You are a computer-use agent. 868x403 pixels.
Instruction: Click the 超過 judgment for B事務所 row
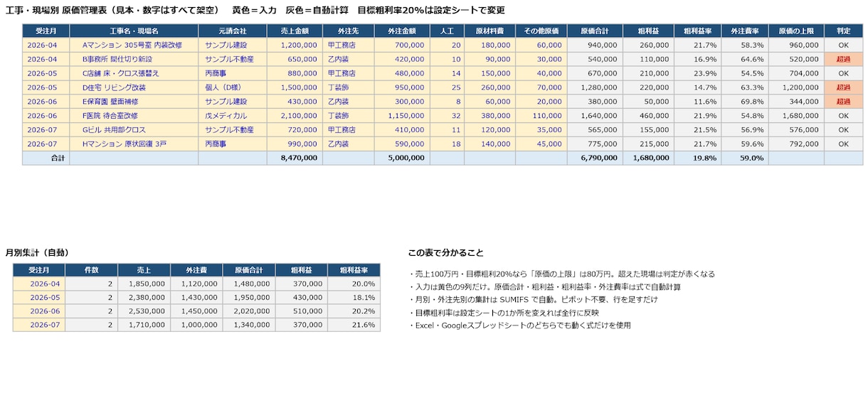843,59
